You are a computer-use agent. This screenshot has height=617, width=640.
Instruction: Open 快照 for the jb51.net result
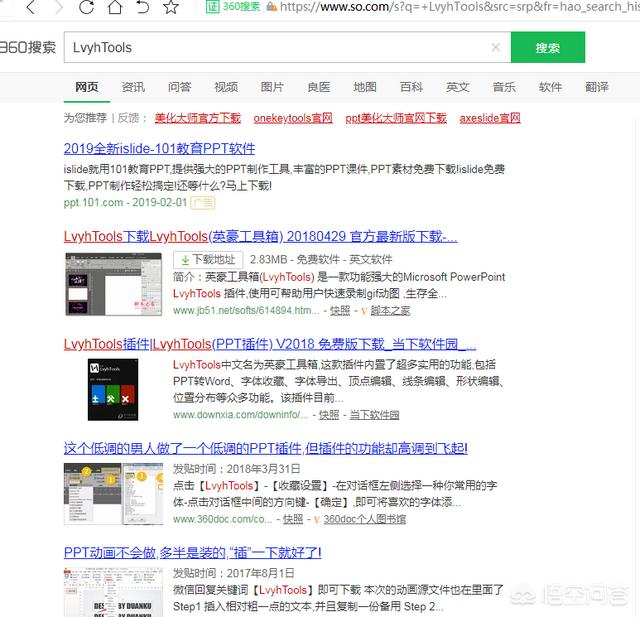340,311
